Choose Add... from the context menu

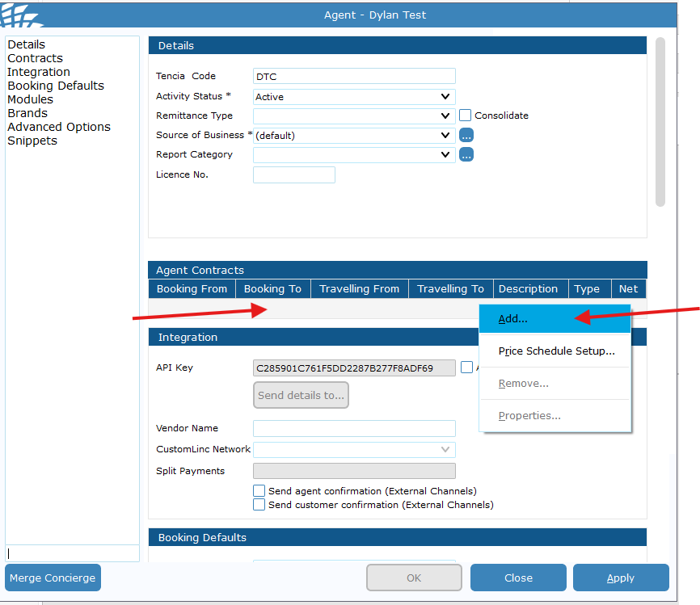click(513, 319)
